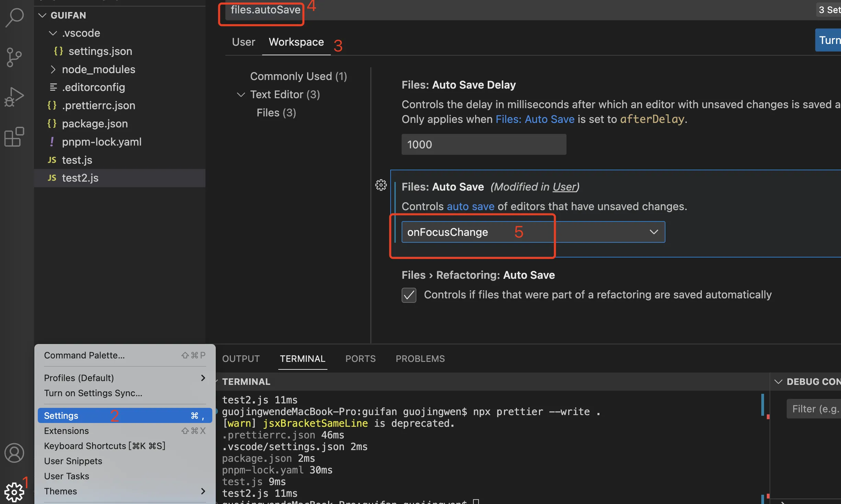The width and height of the screenshot is (841, 504).
Task: Select the Files (3) settings category
Action: (276, 113)
